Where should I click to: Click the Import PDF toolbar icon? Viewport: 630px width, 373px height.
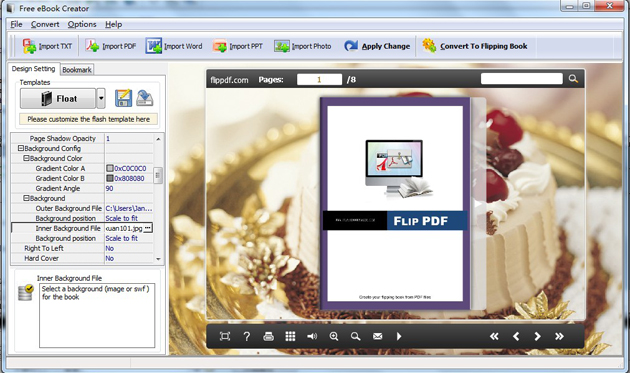[92, 46]
